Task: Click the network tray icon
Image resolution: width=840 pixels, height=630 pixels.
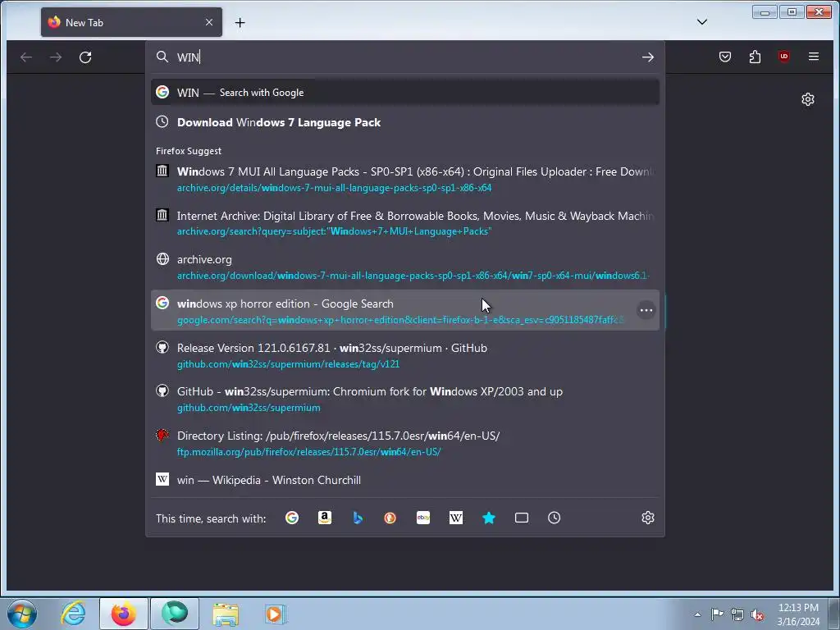Action: 737,614
